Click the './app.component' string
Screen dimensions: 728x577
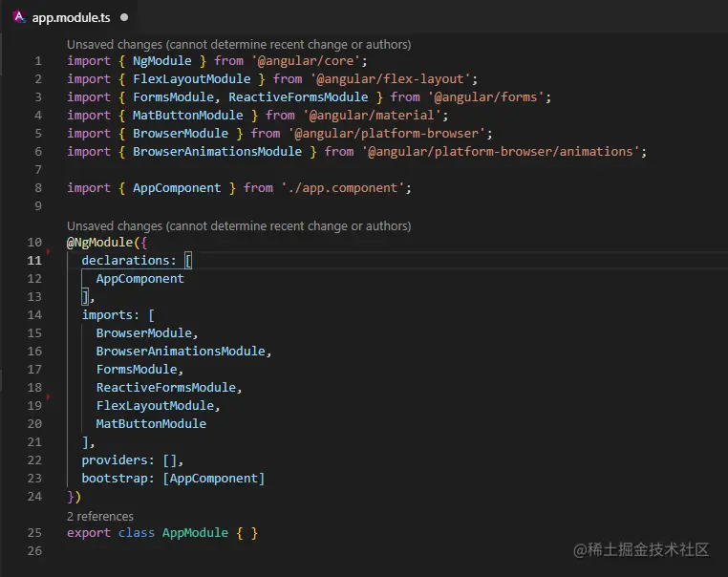[x=343, y=188]
